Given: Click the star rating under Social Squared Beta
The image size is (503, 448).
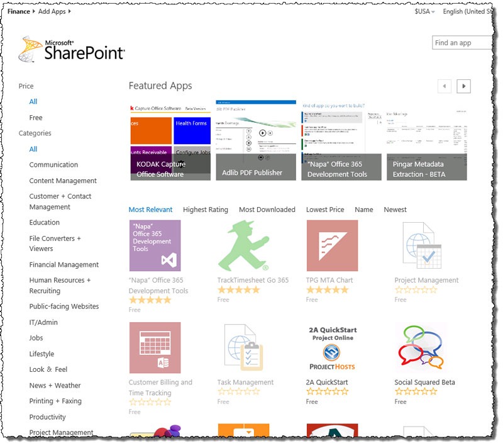Looking at the screenshot, I should pos(416,391).
